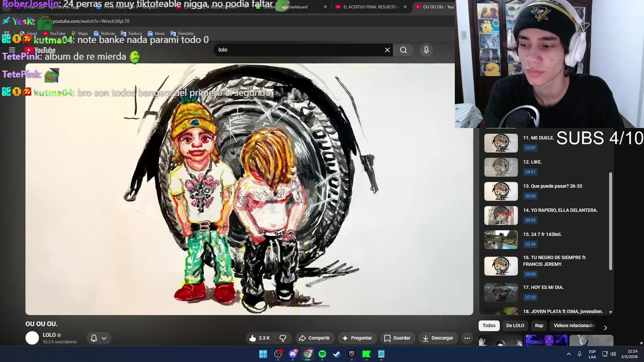Open Epic Games launcher from the taskbar
Viewport: 644px width, 362px height.
(x=352, y=354)
